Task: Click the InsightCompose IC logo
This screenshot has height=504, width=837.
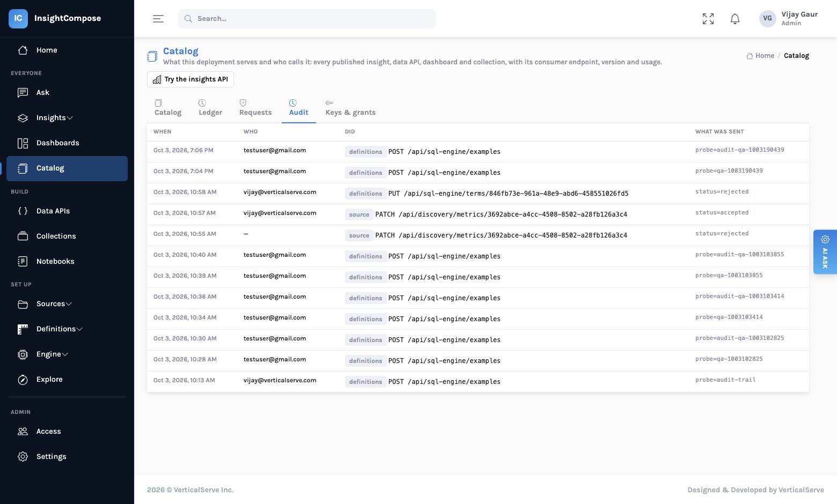Action: click(18, 18)
